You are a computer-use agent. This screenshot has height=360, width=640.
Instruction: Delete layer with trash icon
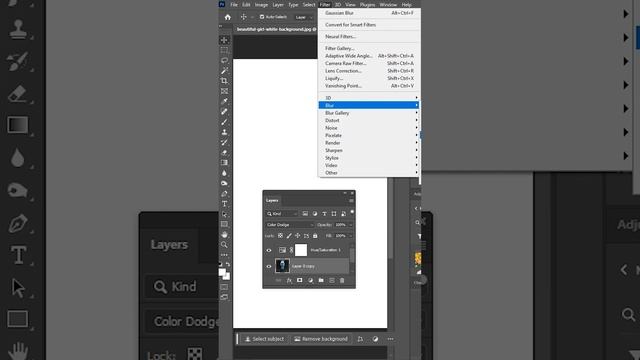pyautogui.click(x=342, y=280)
